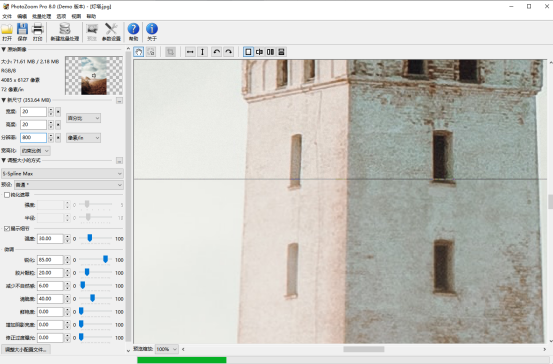Viewport: 553px width, 364px height.
Task: Click the resize profiles button at panel bottom
Action: click(26, 350)
